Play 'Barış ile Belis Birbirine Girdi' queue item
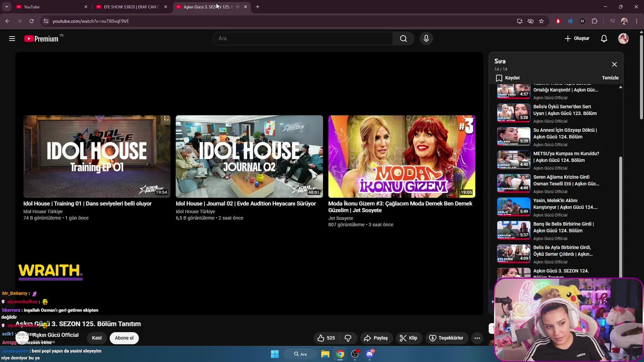 pos(557,230)
